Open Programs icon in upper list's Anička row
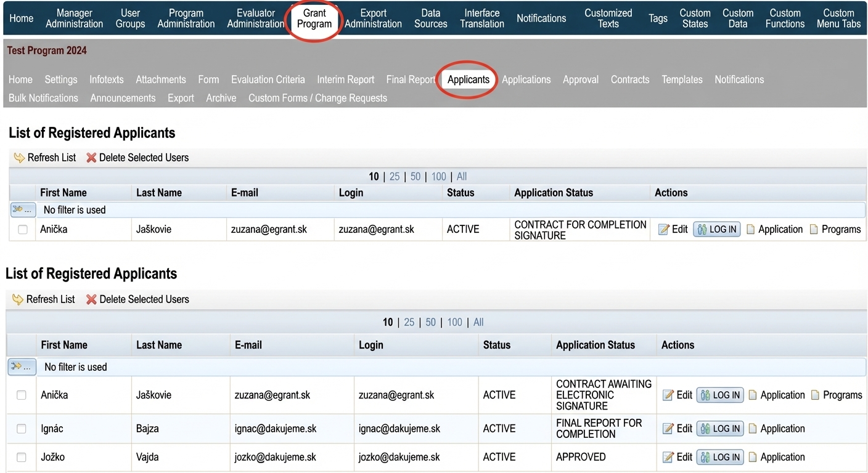This screenshot has height=473, width=868. pyautogui.click(x=814, y=229)
